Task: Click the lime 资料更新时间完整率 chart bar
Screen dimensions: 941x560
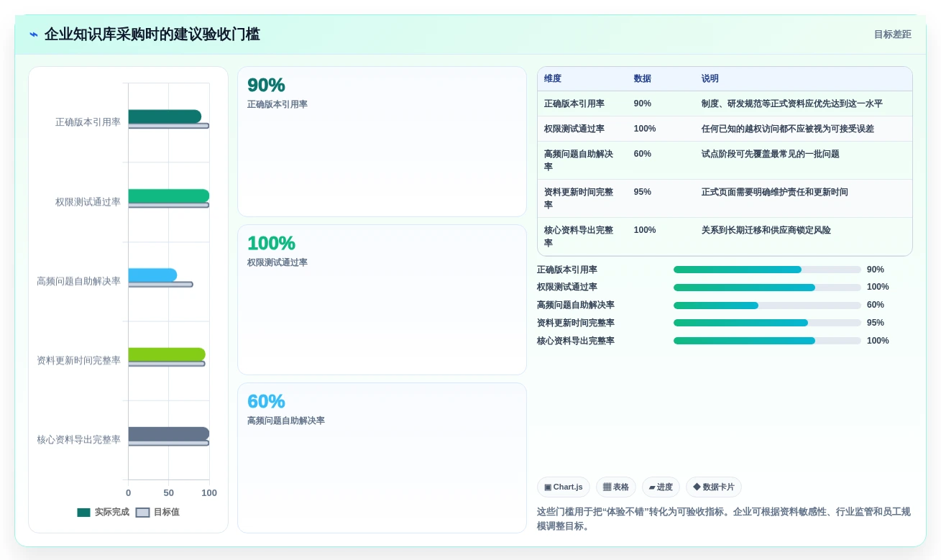Action: (x=167, y=354)
